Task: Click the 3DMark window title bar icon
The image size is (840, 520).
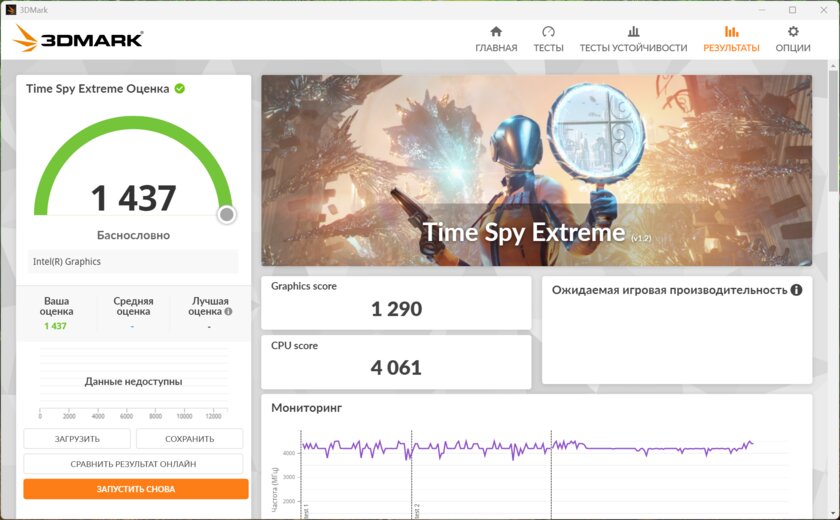Action: coord(11,10)
